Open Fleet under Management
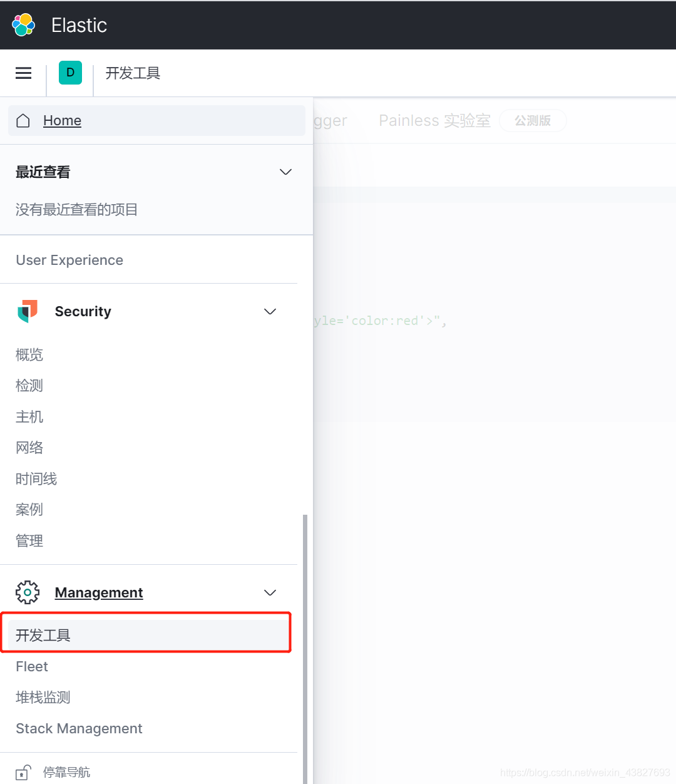 [x=32, y=666]
